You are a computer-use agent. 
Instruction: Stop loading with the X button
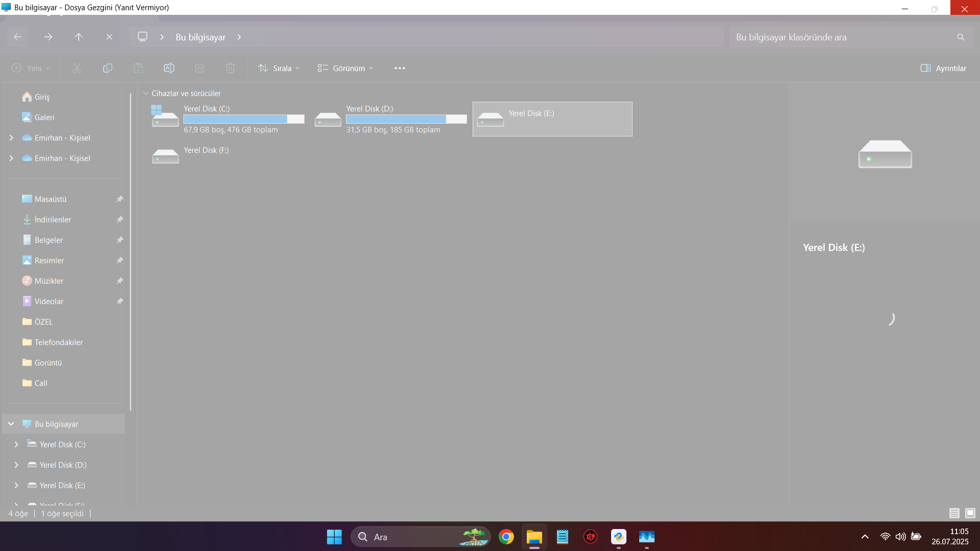pyautogui.click(x=109, y=37)
